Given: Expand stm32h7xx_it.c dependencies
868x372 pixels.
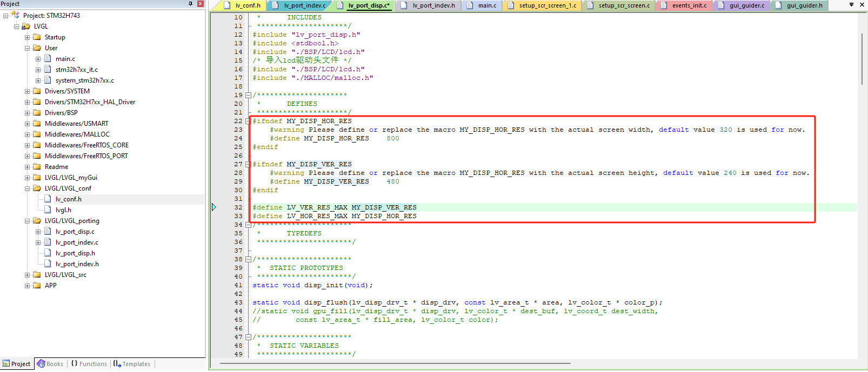Looking at the screenshot, I should coord(38,70).
